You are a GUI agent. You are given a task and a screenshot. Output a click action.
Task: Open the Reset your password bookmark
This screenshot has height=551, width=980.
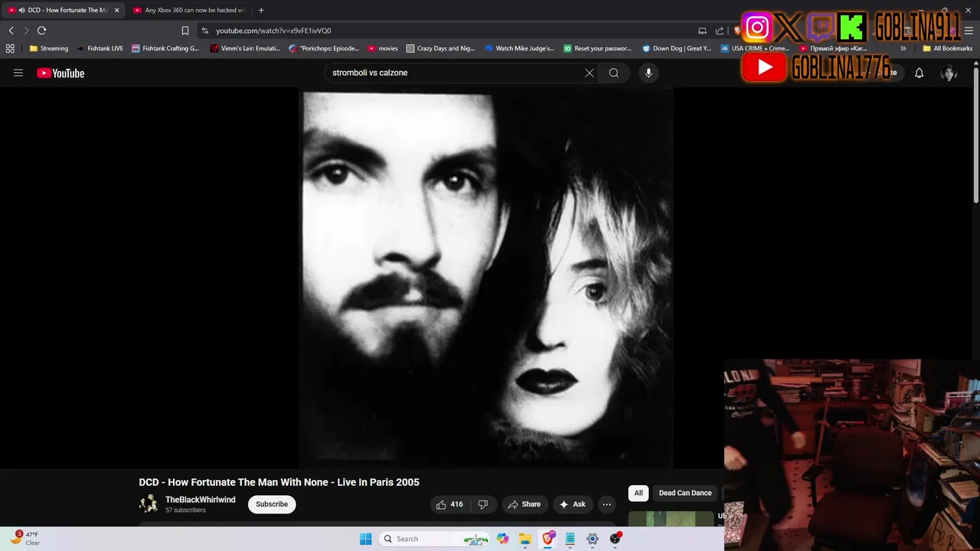[x=597, y=48]
